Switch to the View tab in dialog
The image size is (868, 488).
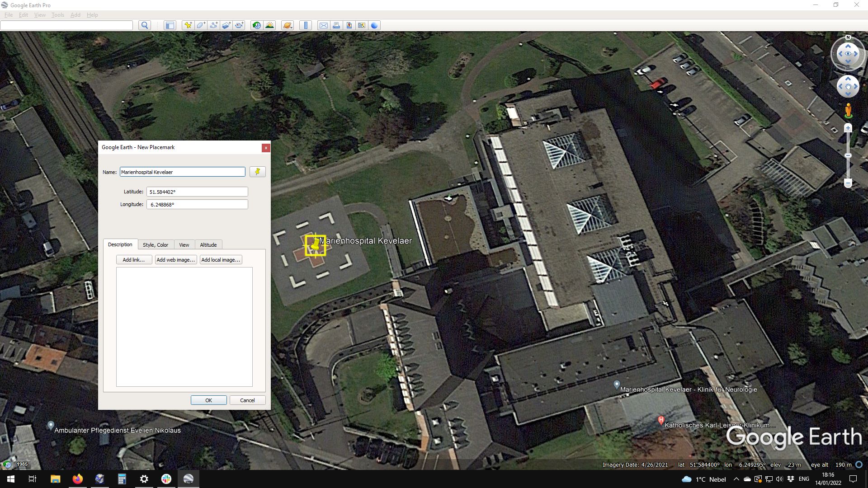[184, 245]
